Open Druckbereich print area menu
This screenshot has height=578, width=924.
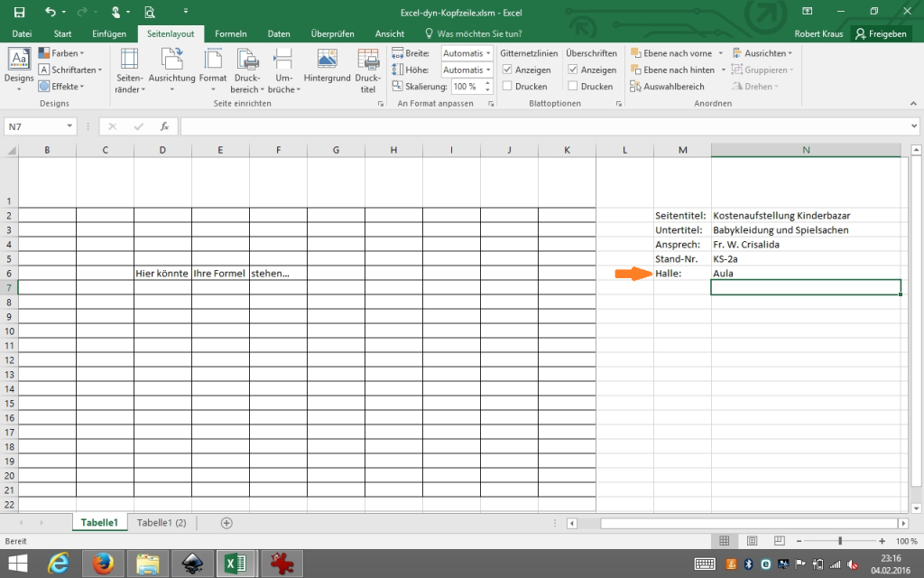(247, 70)
